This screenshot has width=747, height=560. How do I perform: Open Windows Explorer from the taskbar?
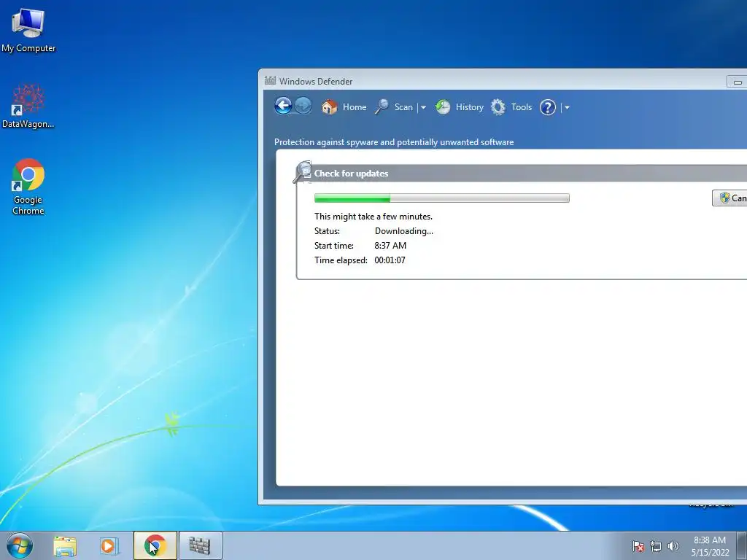pyautogui.click(x=65, y=545)
